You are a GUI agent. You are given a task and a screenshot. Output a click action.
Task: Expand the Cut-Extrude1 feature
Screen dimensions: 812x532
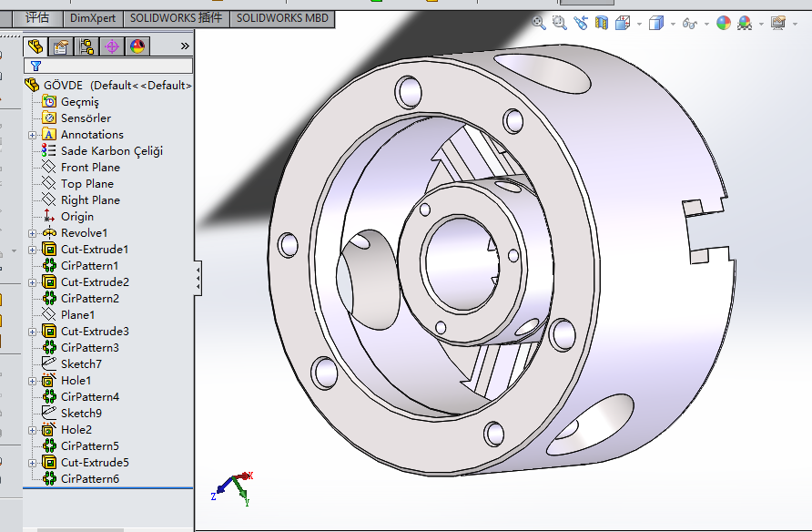pos(32,251)
